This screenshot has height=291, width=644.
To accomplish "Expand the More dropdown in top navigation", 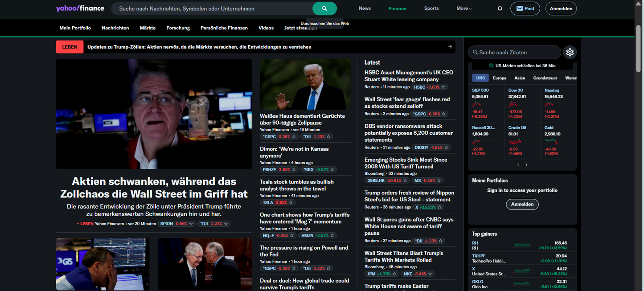I will coord(464,8).
